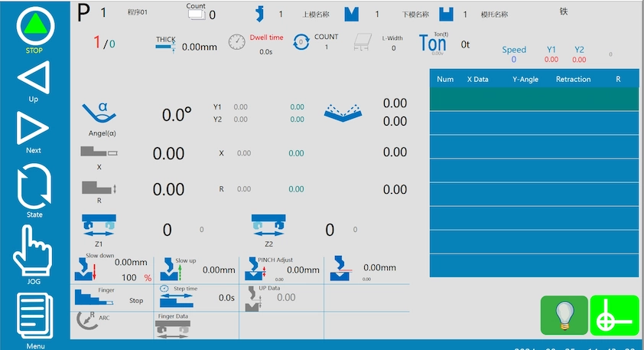Screen dimensions: 644x350
Task: Click the 上模名称 upper die name
Action: (x=316, y=15)
